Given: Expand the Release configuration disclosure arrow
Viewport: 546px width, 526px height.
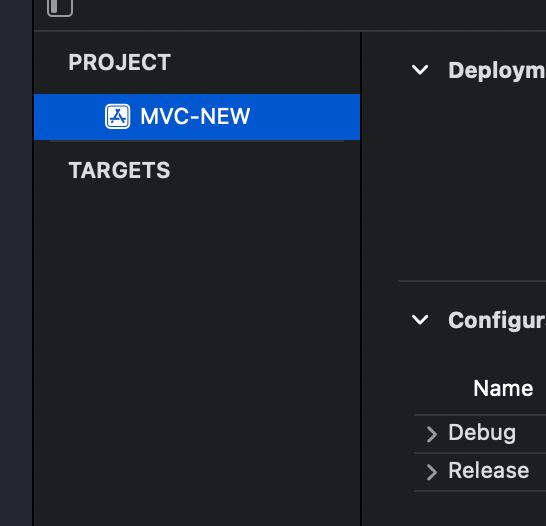Looking at the screenshot, I should [432, 472].
